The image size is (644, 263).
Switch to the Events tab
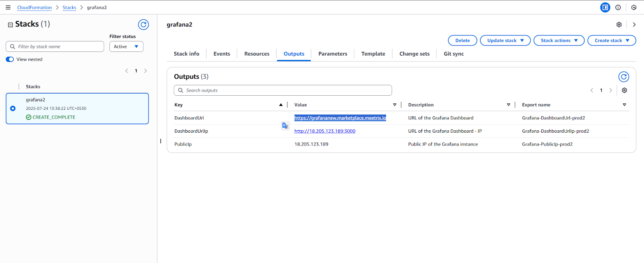(222, 54)
